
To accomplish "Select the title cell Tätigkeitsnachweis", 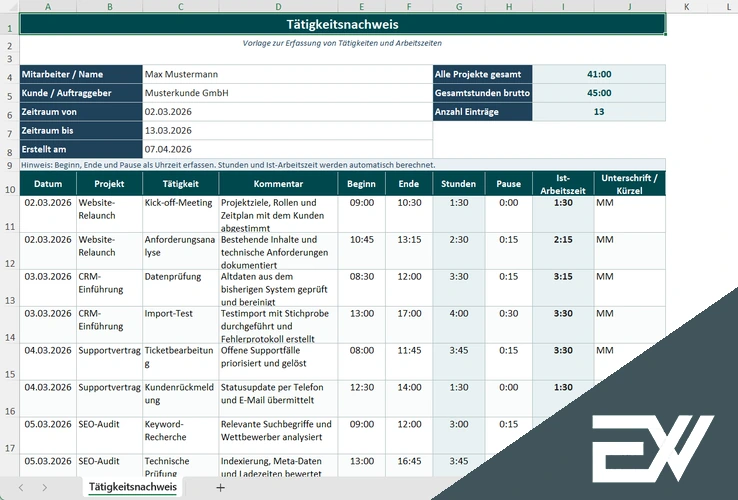I will (x=343, y=24).
